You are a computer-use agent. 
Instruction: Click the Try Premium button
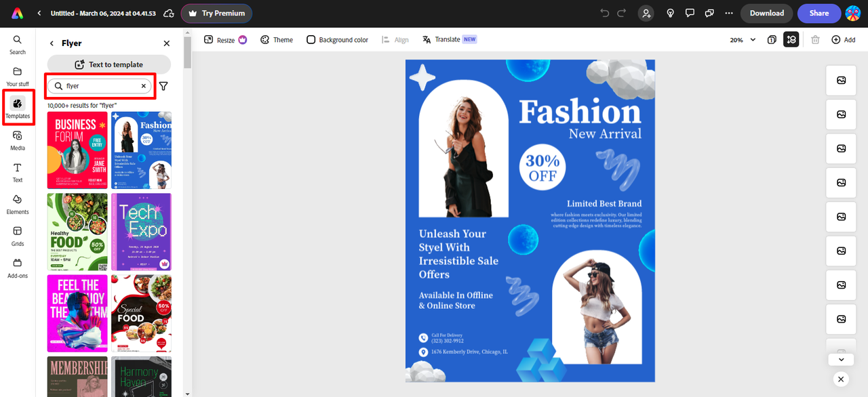click(x=216, y=14)
